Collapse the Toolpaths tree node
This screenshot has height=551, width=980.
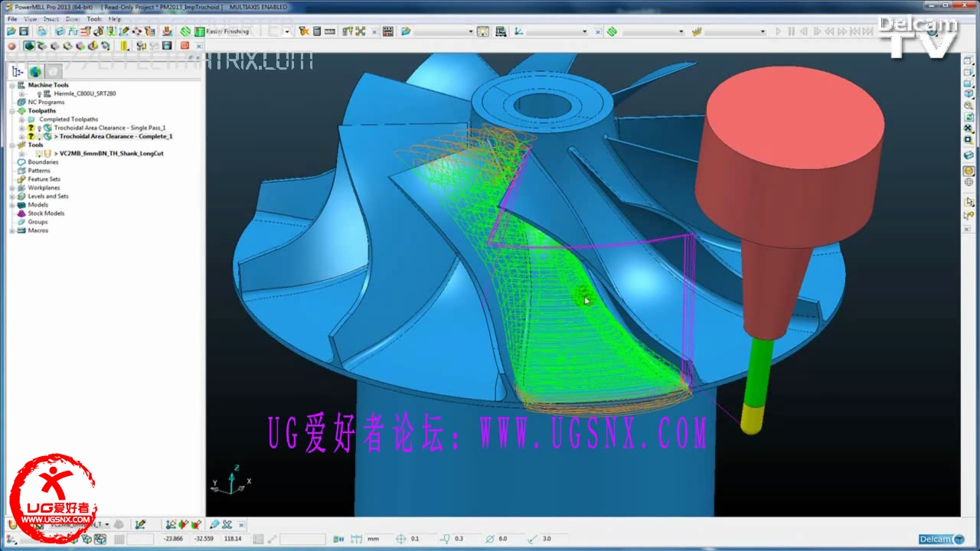[x=11, y=111]
